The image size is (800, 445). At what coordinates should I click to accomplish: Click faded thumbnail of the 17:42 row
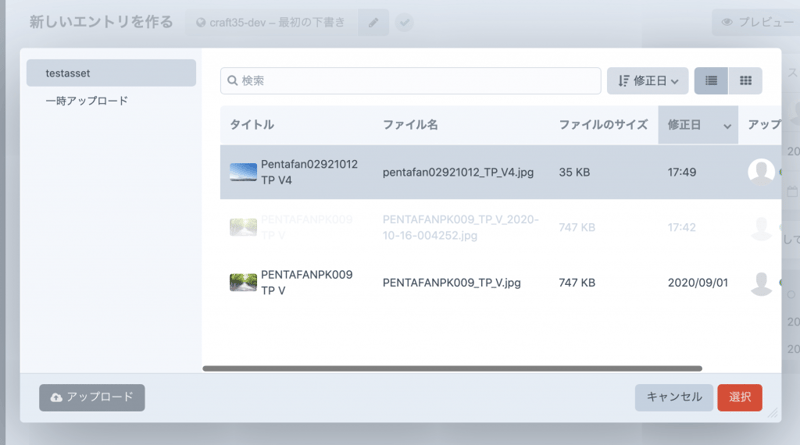243,227
